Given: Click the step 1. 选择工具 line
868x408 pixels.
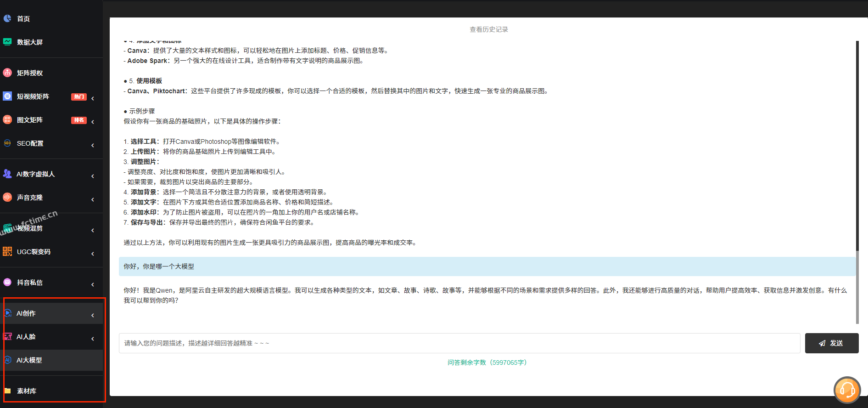Looking at the screenshot, I should tap(203, 142).
